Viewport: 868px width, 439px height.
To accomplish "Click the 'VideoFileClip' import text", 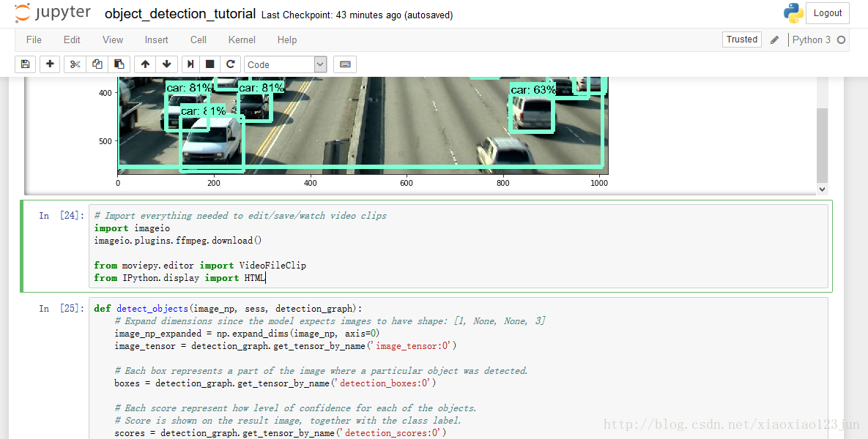I will pos(272,266).
